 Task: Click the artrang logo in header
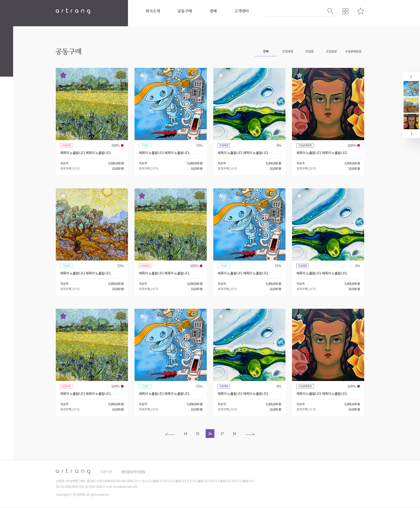pos(73,11)
